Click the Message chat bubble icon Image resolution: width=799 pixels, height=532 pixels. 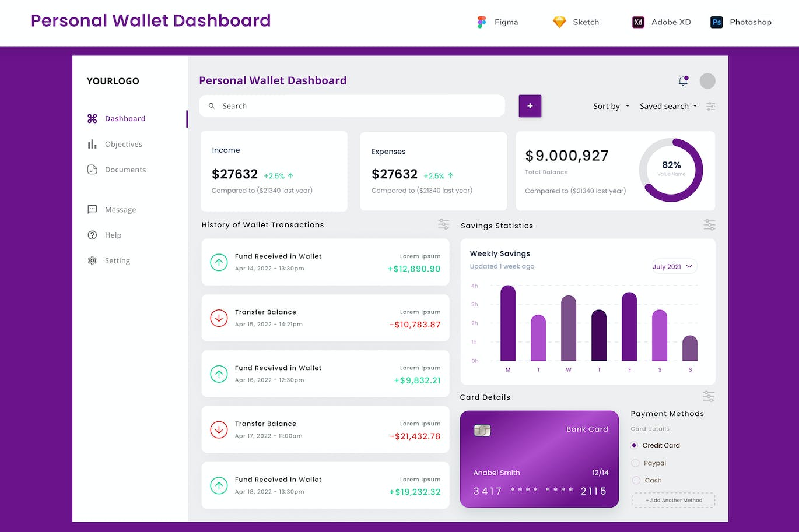point(92,209)
